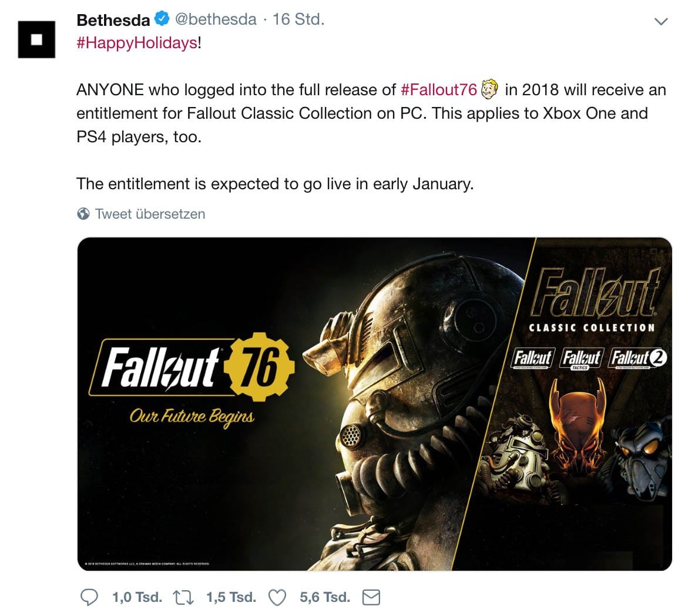Click the blue verified badge
The height and width of the screenshot is (616, 685).
161,19
